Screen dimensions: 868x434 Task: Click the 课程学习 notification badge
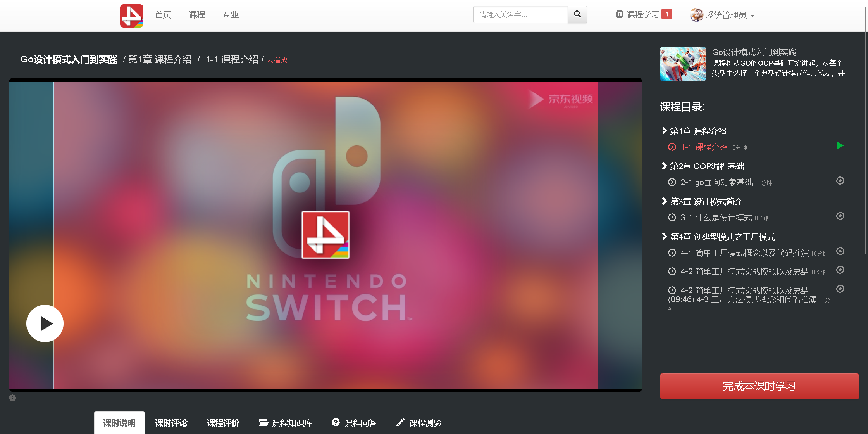666,14
